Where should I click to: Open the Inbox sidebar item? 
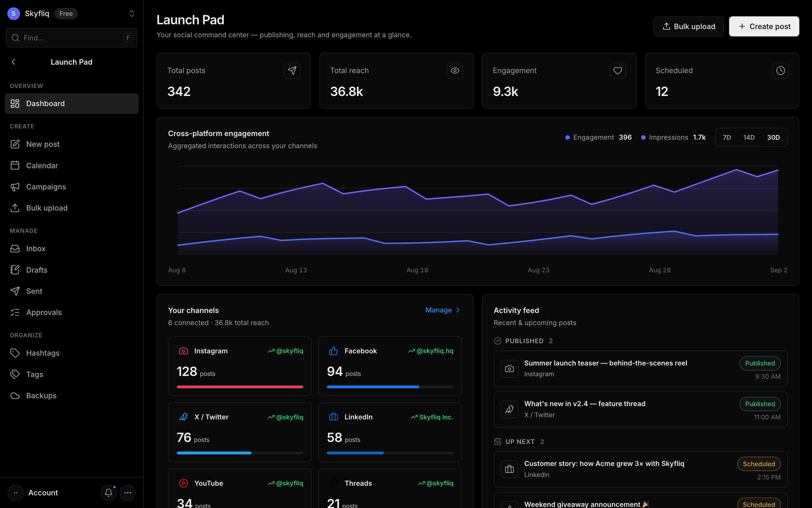coord(71,249)
